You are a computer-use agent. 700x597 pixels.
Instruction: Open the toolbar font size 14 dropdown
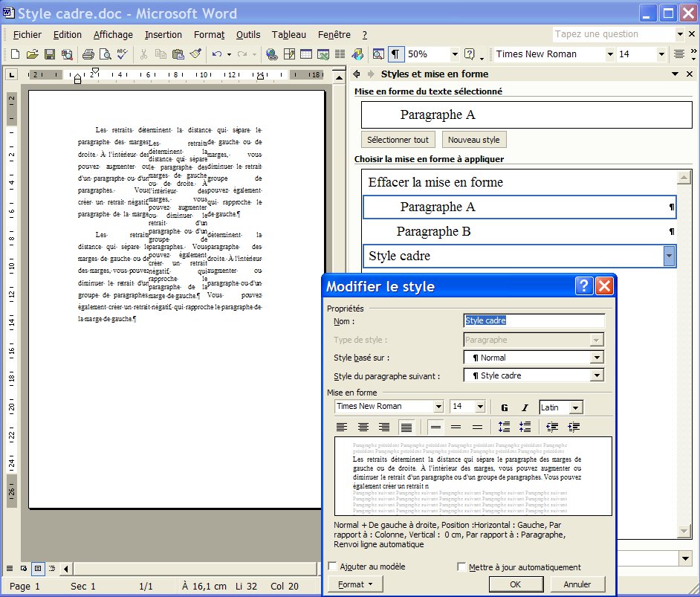point(661,54)
